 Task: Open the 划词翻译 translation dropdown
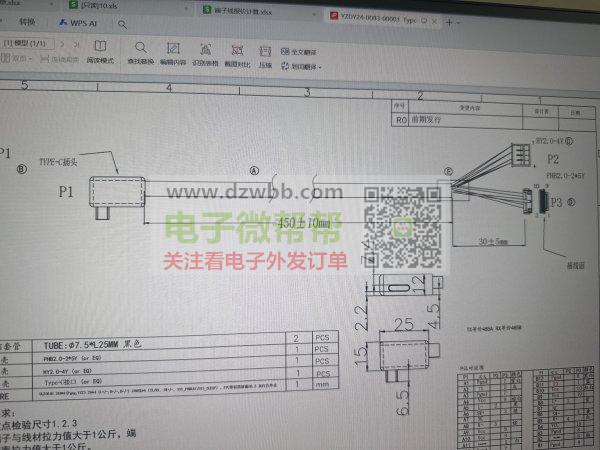click(301, 67)
